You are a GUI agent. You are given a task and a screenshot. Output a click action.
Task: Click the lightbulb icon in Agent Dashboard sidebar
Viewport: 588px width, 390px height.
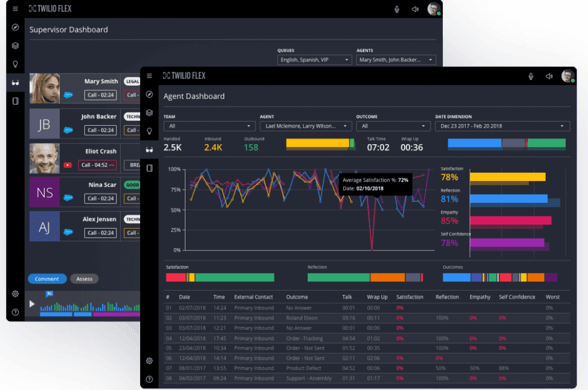point(149,131)
